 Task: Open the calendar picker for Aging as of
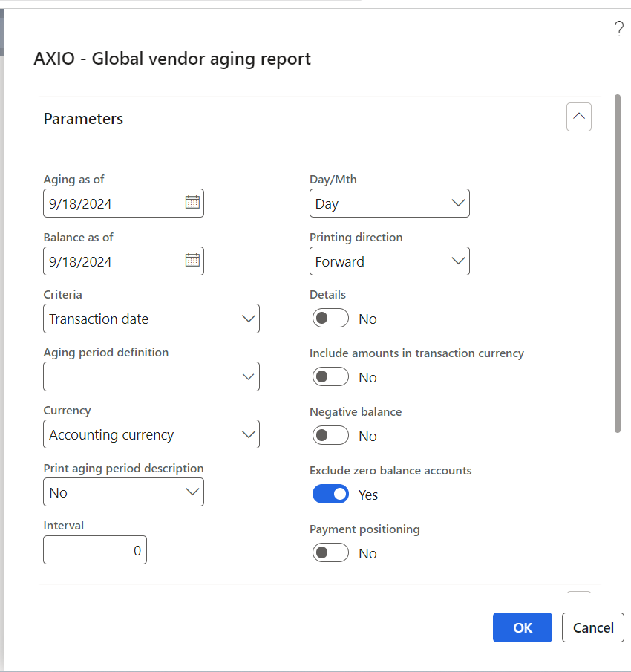coord(193,203)
